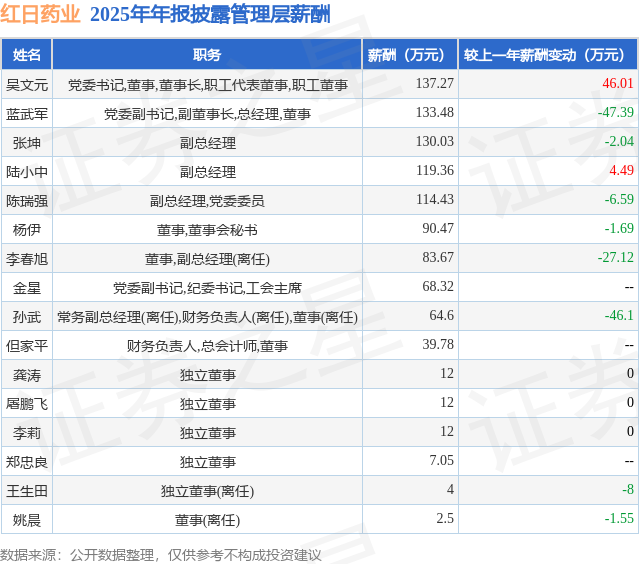Select the 财务负责人,总会计师,董事 position cell
This screenshot has width=639, height=564.
207,346
